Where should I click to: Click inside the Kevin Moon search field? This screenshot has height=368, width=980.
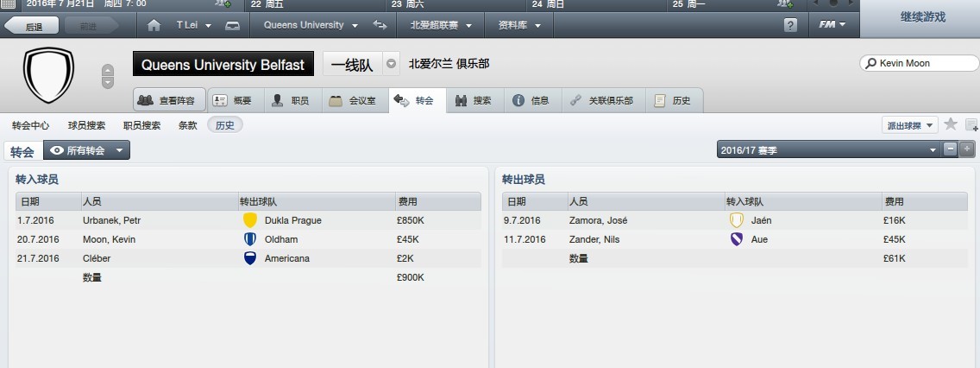click(919, 63)
